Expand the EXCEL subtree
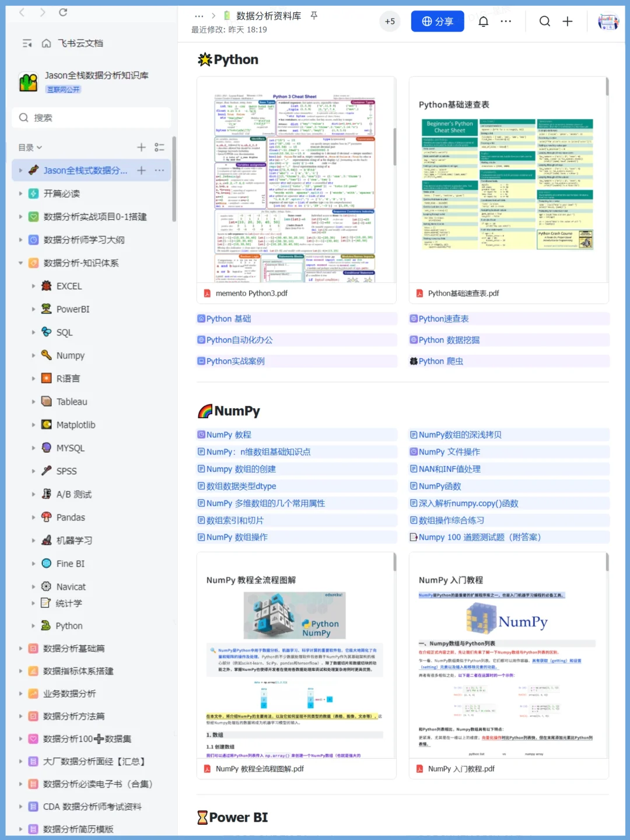Image resolution: width=630 pixels, height=840 pixels. (33, 286)
